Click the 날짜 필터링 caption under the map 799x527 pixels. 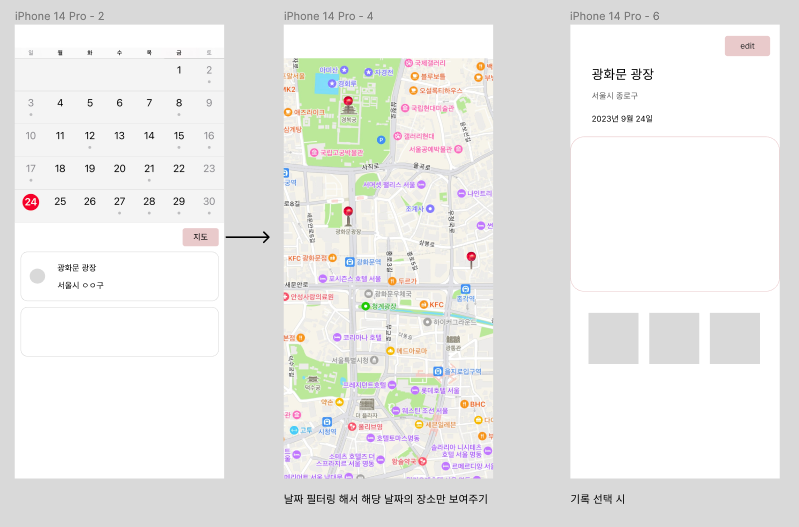click(386, 499)
